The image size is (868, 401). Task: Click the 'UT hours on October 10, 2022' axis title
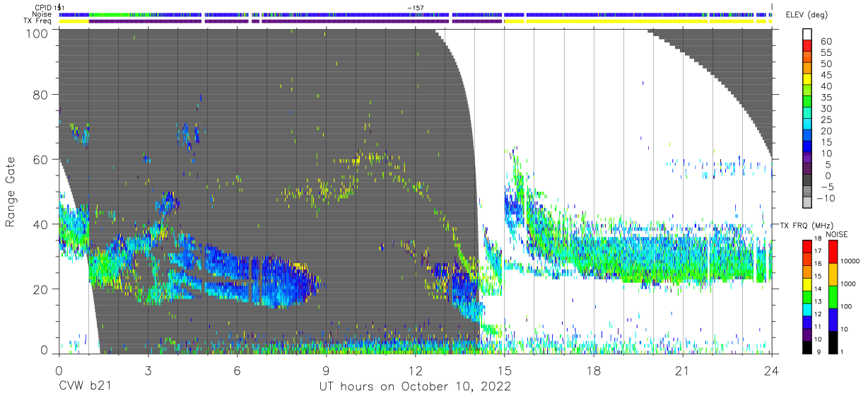pos(414,387)
